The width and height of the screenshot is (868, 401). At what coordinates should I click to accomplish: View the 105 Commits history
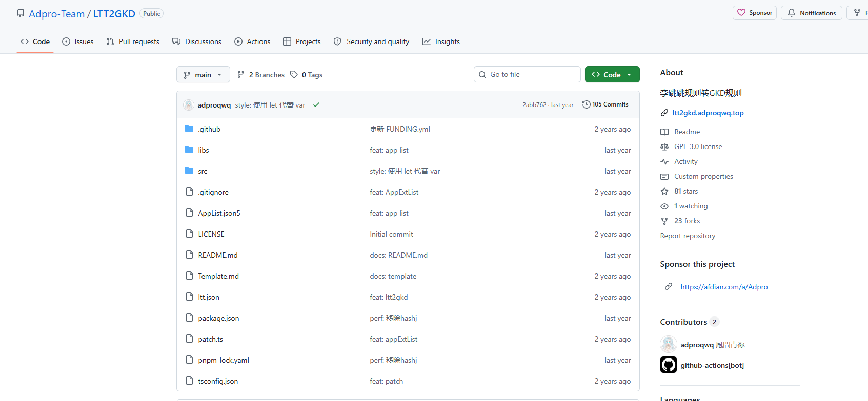[605, 104]
